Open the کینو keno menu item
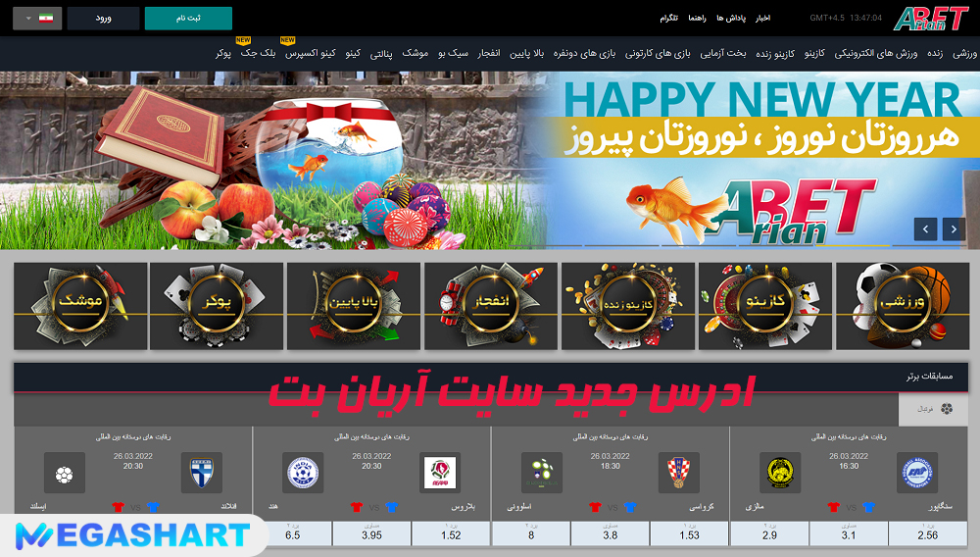The image size is (980, 557). [353, 54]
